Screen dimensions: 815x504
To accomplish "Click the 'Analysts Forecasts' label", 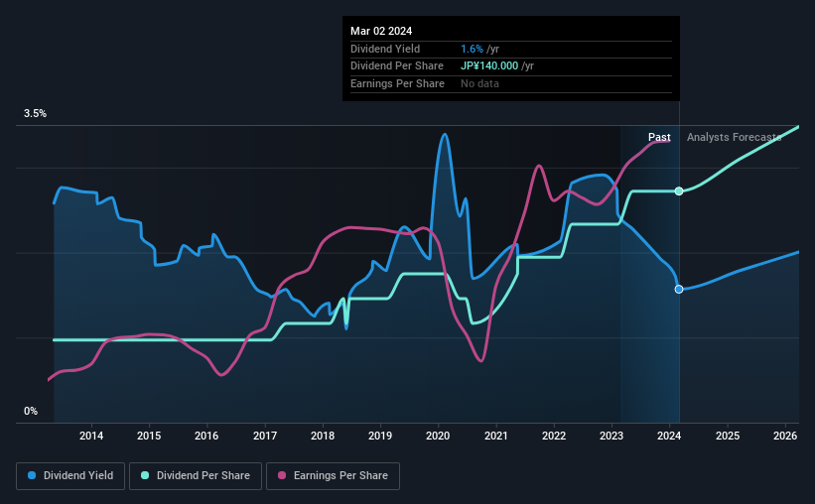I will tap(734, 137).
